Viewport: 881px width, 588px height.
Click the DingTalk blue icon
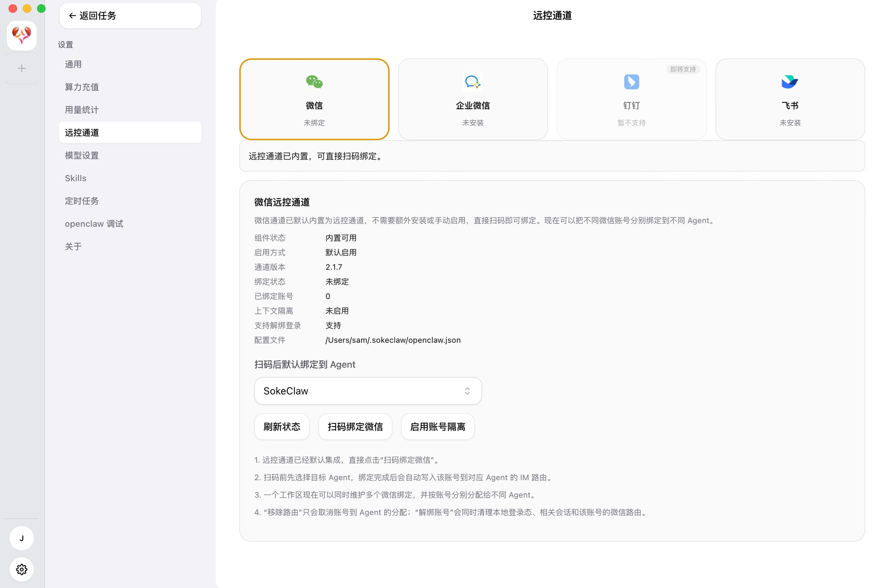pyautogui.click(x=631, y=82)
